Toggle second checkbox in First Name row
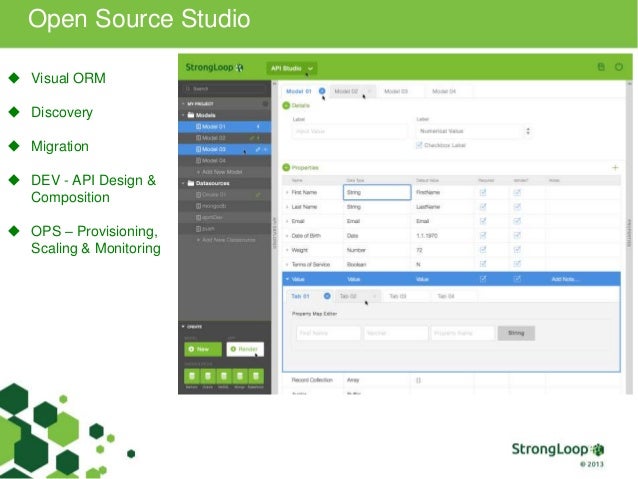Image resolution: width=638 pixels, height=479 pixels. click(x=517, y=192)
